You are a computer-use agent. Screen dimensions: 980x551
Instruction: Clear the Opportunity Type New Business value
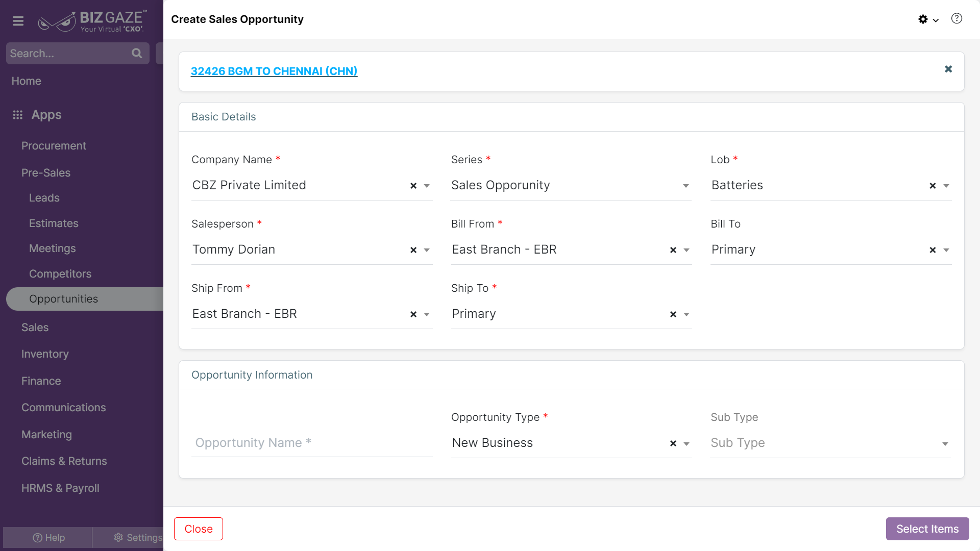673,443
